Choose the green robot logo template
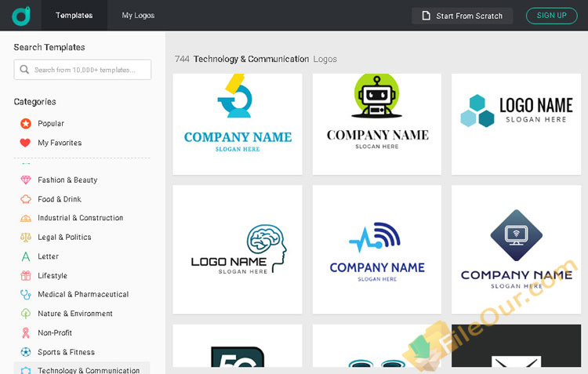This screenshot has width=588, height=374. coord(377,124)
